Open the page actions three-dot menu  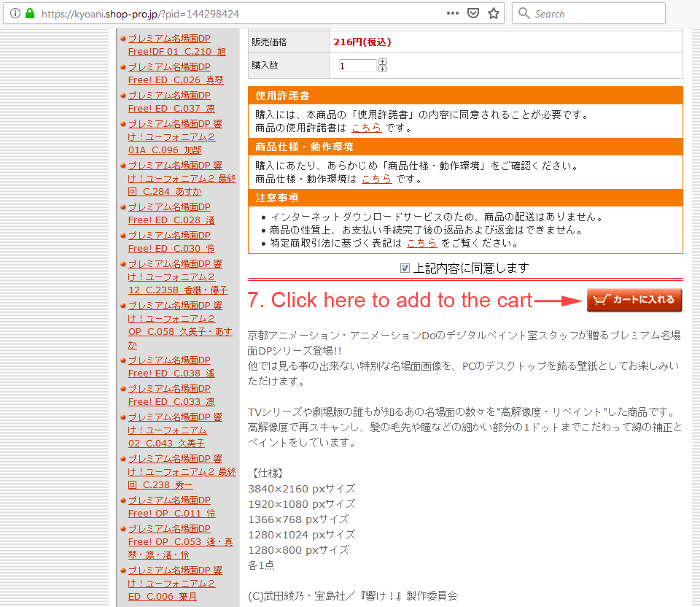[x=452, y=13]
